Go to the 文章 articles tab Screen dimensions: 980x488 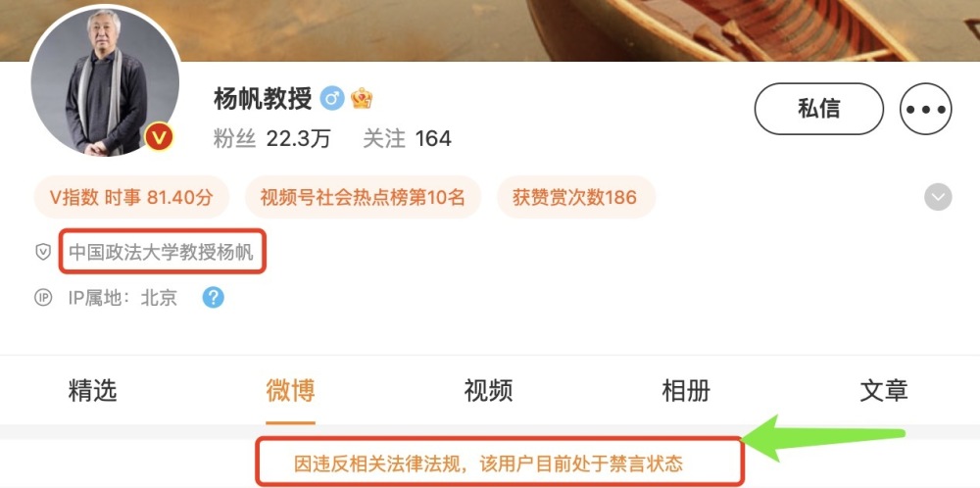(884, 391)
